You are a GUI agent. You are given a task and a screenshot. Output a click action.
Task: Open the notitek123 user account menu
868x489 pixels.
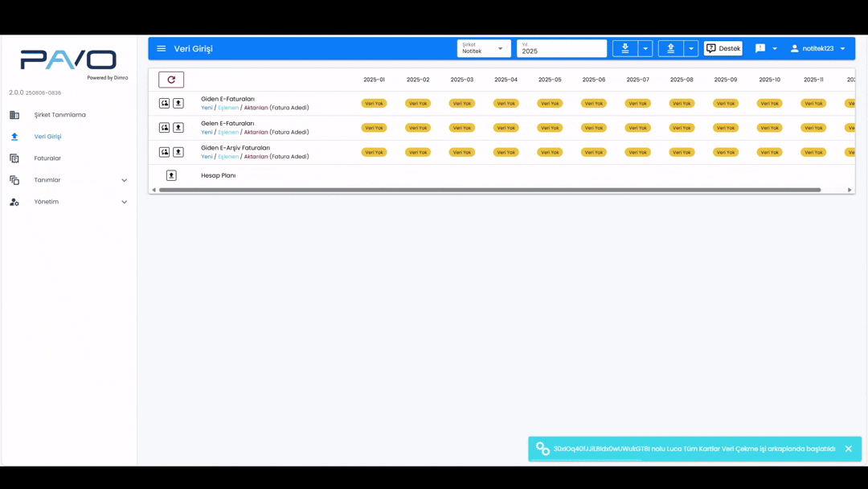pos(817,48)
